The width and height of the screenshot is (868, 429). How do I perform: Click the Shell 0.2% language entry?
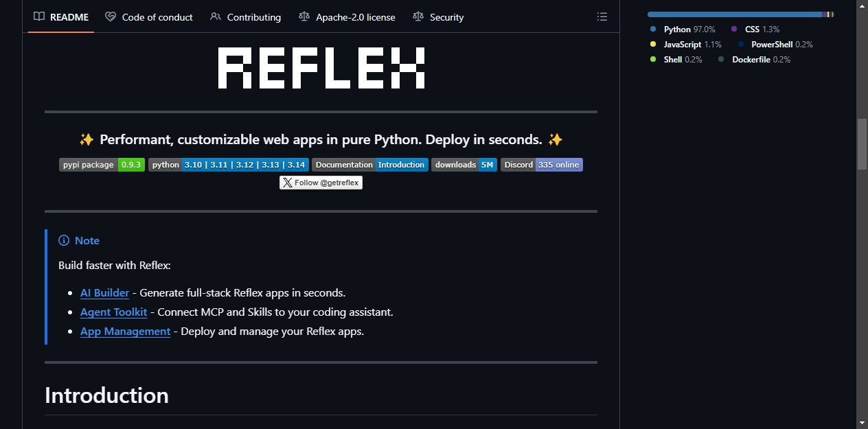(676, 60)
